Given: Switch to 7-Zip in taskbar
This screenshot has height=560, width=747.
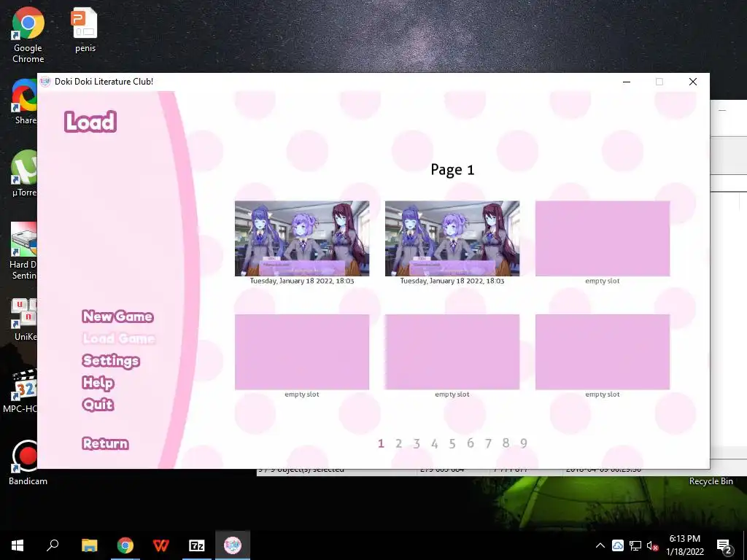Looking at the screenshot, I should [x=197, y=545].
